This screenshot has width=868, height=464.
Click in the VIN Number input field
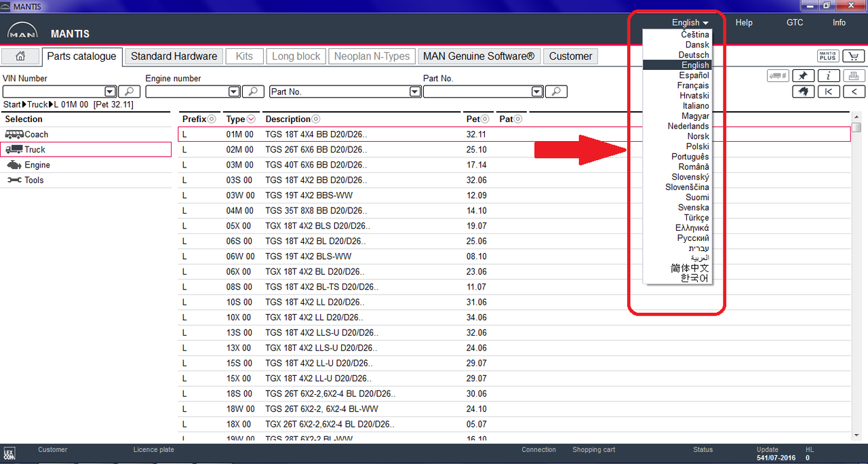54,92
